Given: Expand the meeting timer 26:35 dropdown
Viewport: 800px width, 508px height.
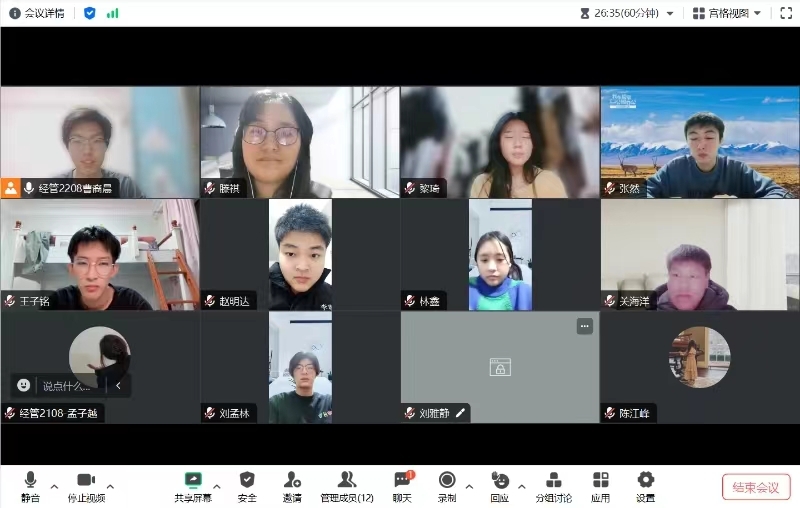Looking at the screenshot, I should (669, 14).
